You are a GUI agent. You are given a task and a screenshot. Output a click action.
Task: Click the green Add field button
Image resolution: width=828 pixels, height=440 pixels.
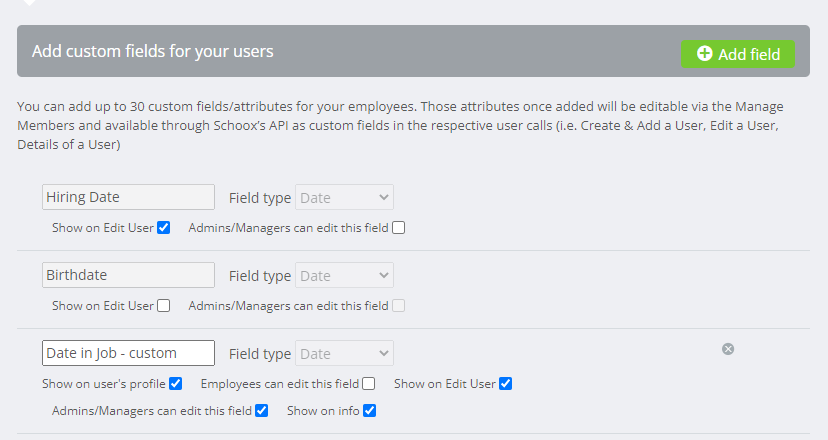738,54
